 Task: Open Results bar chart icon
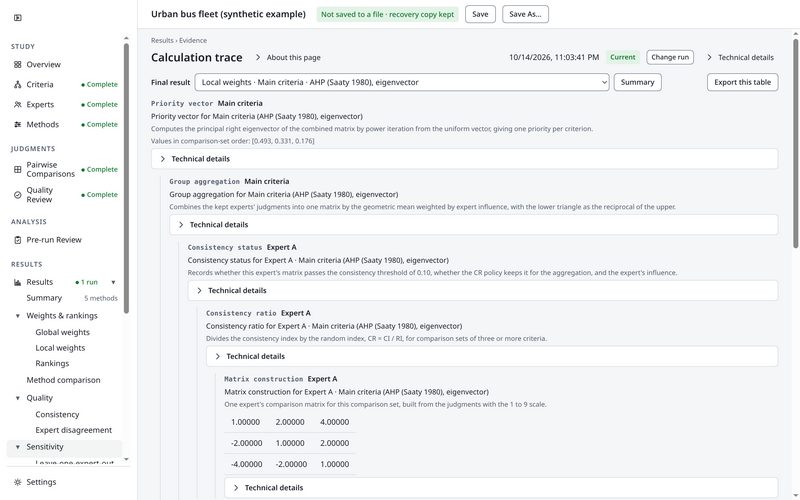(18, 282)
